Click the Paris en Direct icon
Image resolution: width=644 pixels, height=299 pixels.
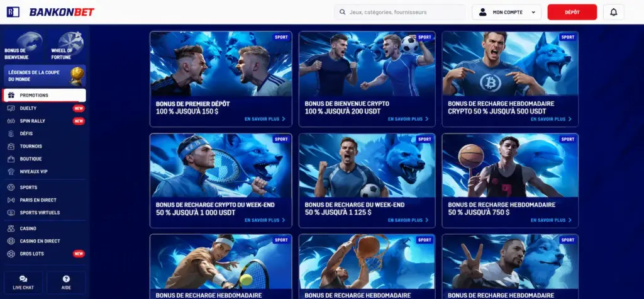coord(11,200)
